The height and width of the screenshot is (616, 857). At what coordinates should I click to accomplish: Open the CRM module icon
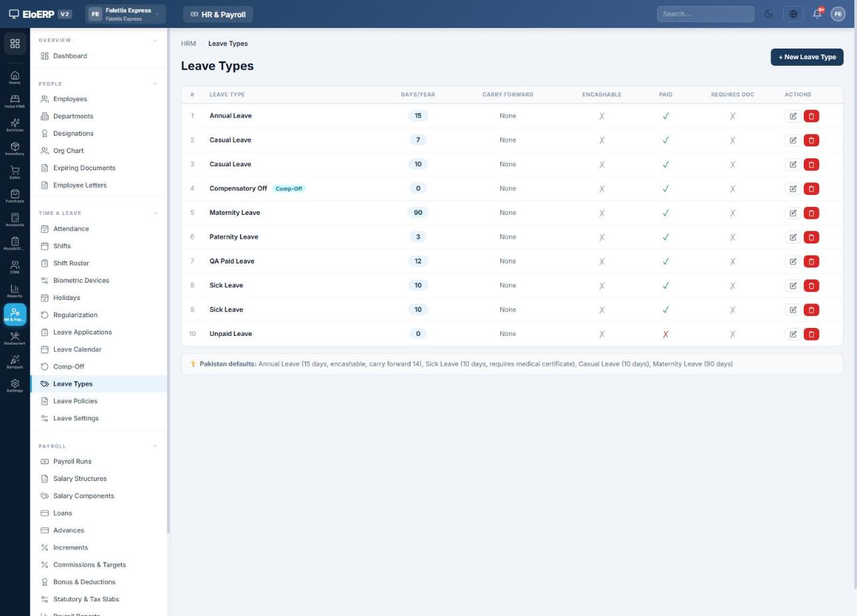point(15,267)
